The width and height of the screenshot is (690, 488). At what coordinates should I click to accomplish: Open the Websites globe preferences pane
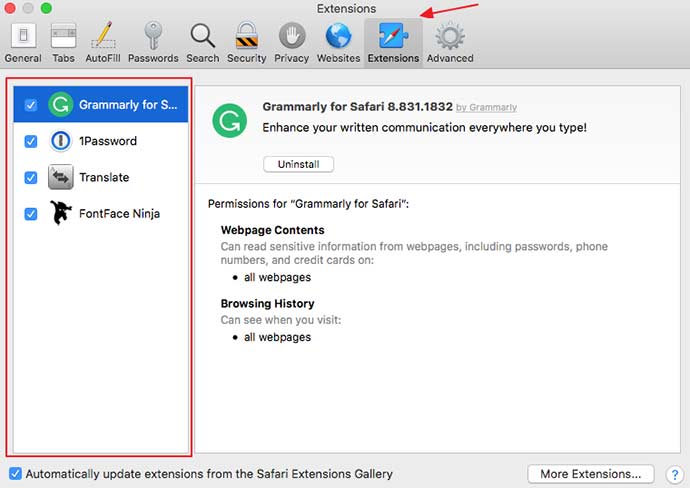point(338,43)
